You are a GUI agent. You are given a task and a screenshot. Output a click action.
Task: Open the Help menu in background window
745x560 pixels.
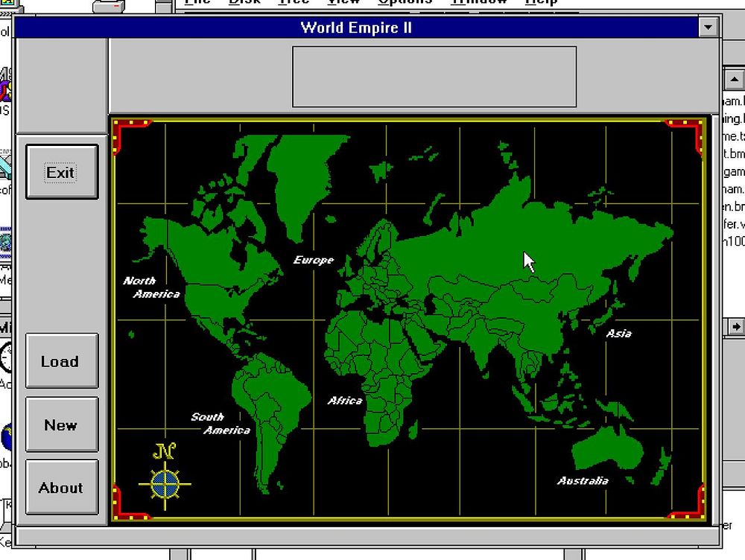coord(541,2)
